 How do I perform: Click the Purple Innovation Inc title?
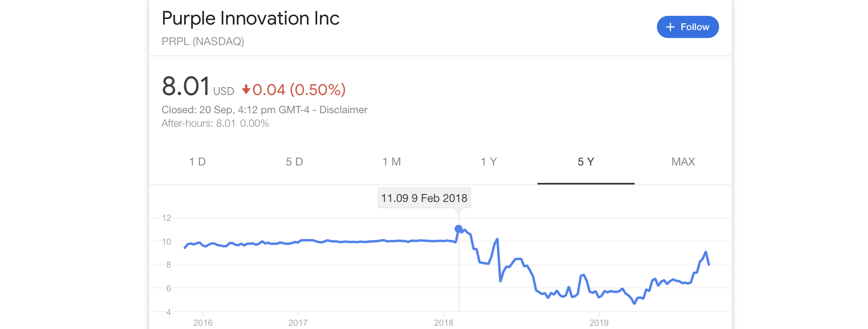tap(251, 18)
